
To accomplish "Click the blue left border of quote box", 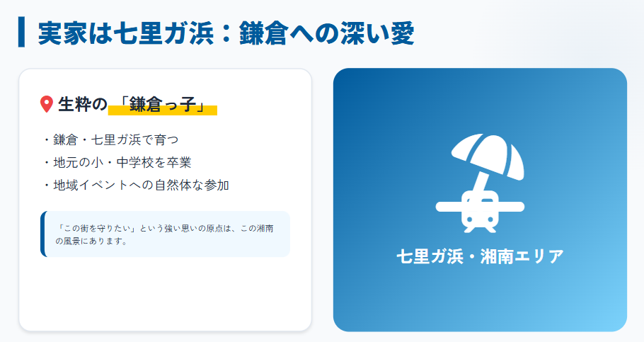I will click(43, 234).
